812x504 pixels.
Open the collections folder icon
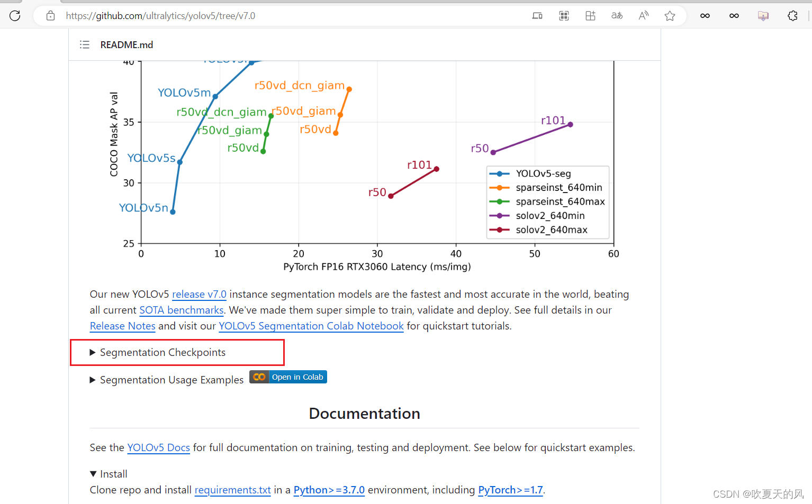[763, 16]
